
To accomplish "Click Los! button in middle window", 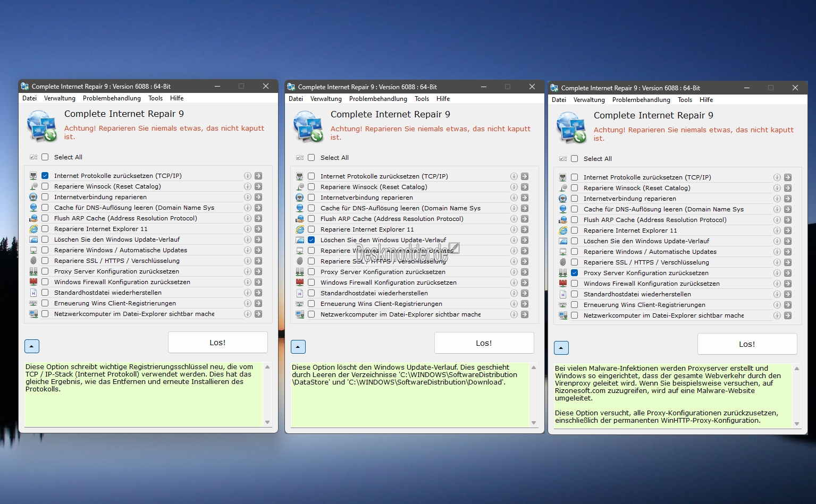I will tap(484, 343).
